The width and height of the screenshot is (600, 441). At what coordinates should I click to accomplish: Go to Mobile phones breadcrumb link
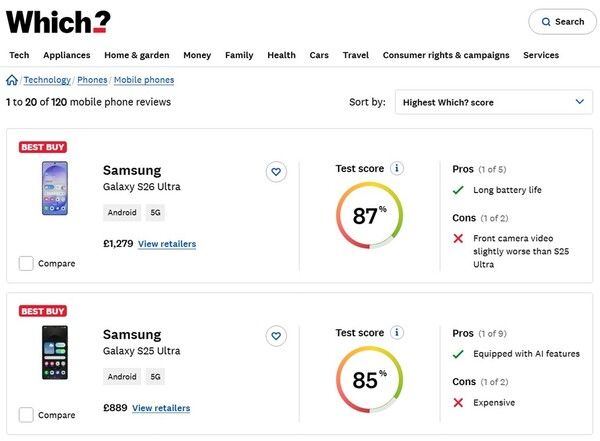tap(144, 80)
